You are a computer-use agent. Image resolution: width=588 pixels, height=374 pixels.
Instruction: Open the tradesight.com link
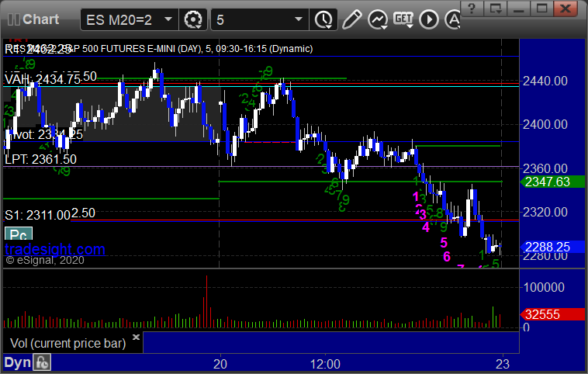[x=55, y=249]
